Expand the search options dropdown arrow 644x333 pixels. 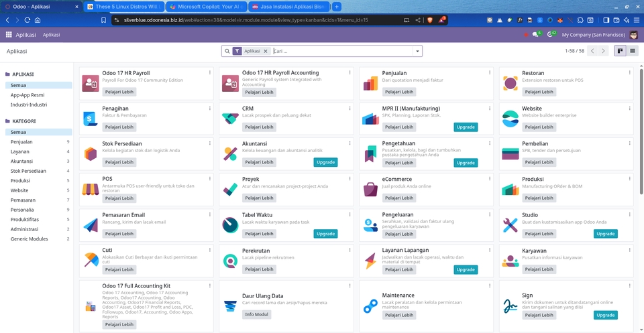point(417,51)
